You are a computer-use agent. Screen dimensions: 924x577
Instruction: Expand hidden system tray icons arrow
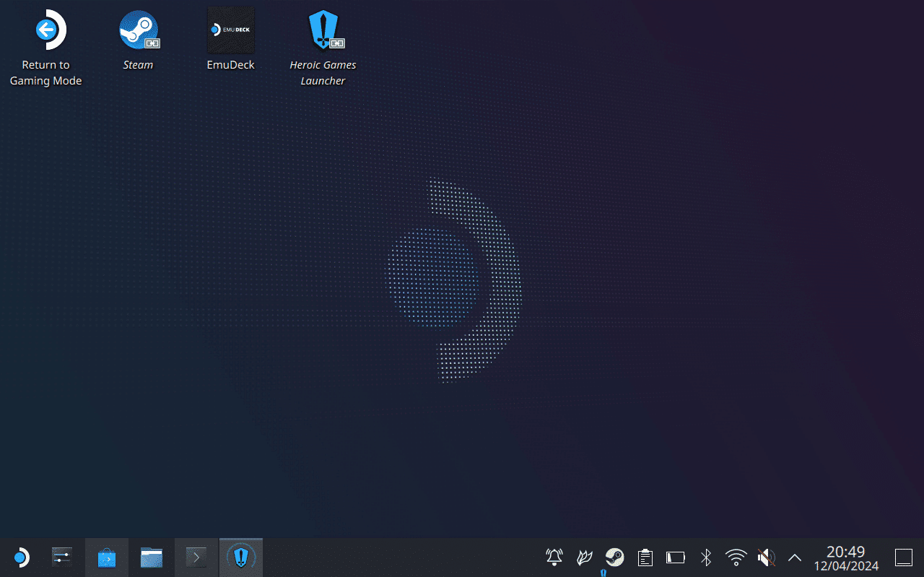(795, 557)
